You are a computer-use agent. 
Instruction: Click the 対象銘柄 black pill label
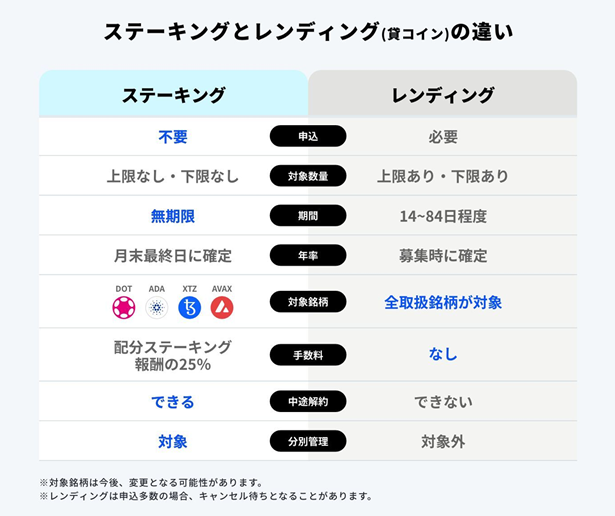[x=308, y=302]
